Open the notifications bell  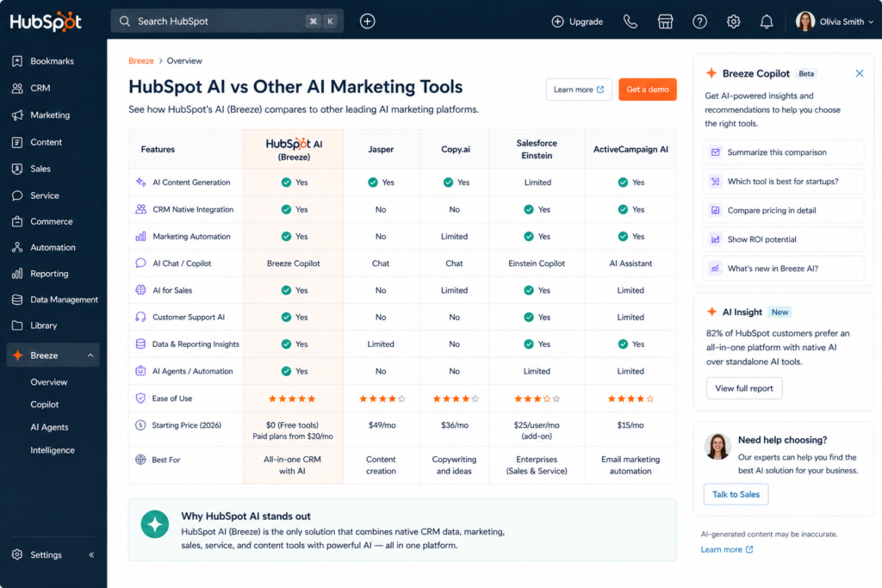coord(767,22)
